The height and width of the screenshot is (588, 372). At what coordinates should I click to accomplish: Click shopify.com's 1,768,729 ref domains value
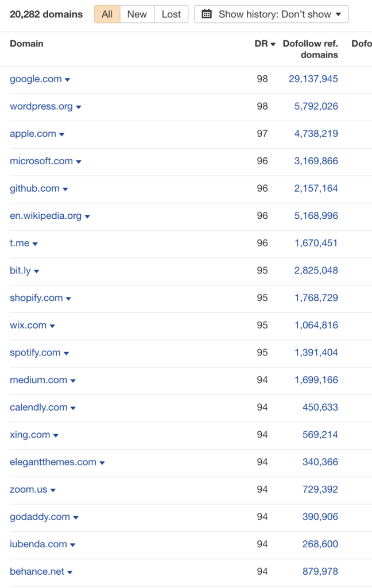[x=316, y=298]
